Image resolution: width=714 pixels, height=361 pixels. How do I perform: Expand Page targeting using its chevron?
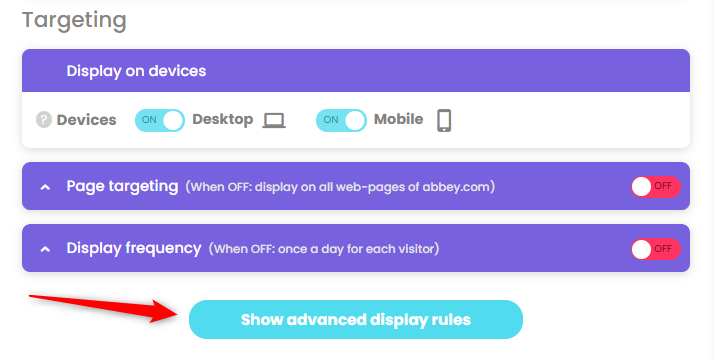[45, 187]
